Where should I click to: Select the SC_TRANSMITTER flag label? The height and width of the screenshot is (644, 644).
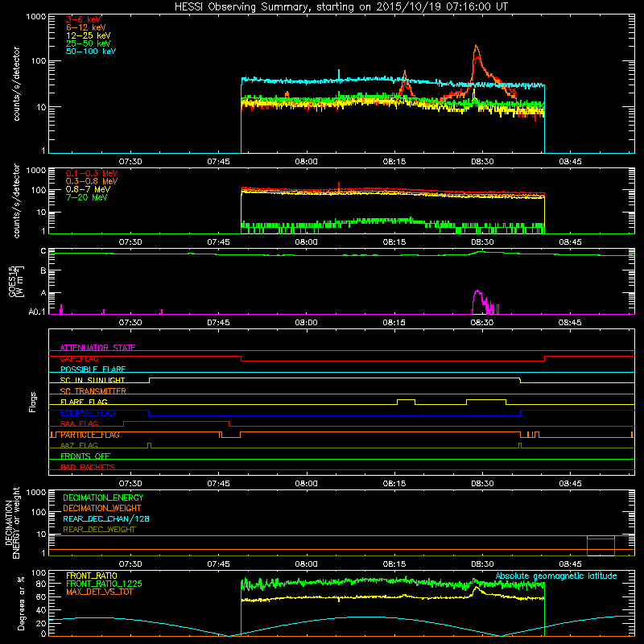click(x=93, y=391)
